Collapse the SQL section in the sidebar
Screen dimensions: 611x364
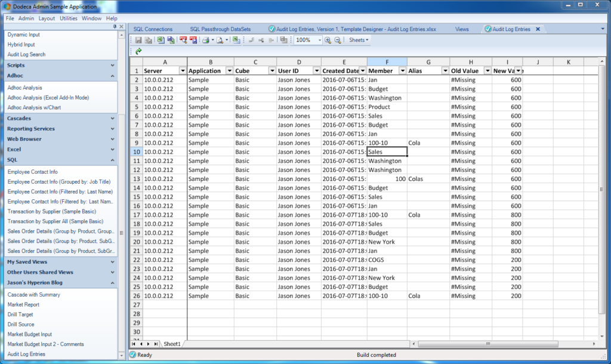coord(61,159)
